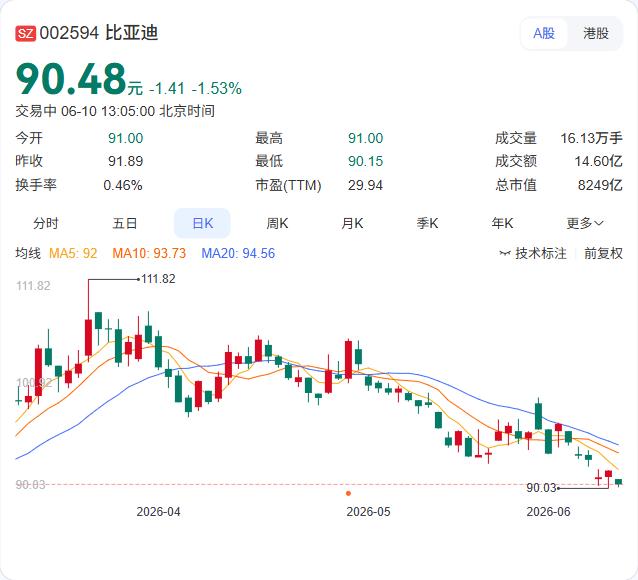Open the 前复权 adjustment selector
Viewport: 638px width, 580px height.
coord(603,254)
